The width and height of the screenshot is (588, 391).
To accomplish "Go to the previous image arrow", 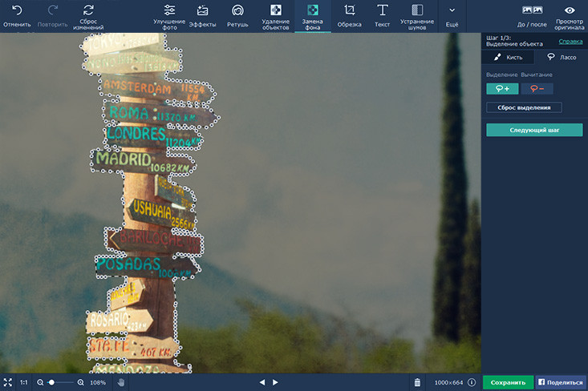I will click(262, 382).
